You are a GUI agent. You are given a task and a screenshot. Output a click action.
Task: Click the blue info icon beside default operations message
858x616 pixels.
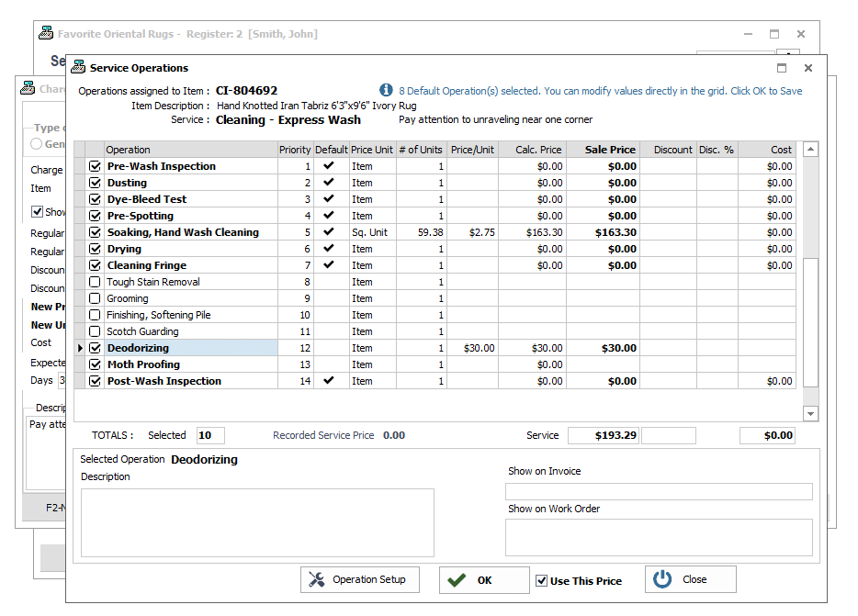coord(386,90)
